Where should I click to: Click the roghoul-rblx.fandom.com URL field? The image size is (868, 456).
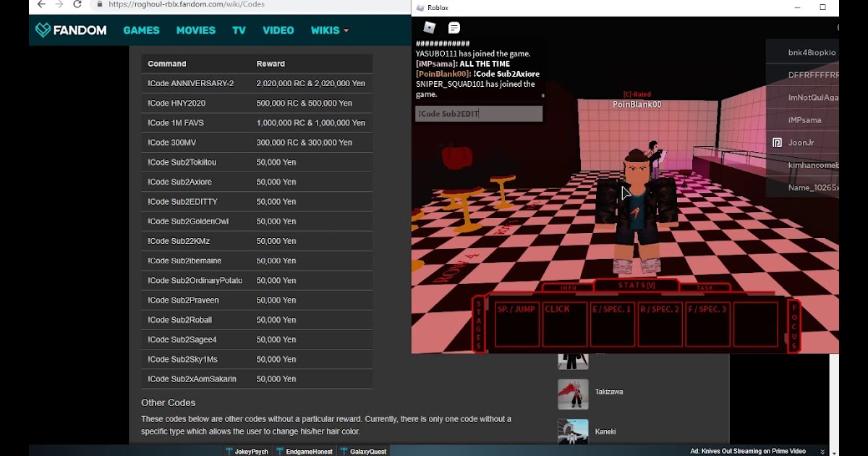click(x=187, y=4)
